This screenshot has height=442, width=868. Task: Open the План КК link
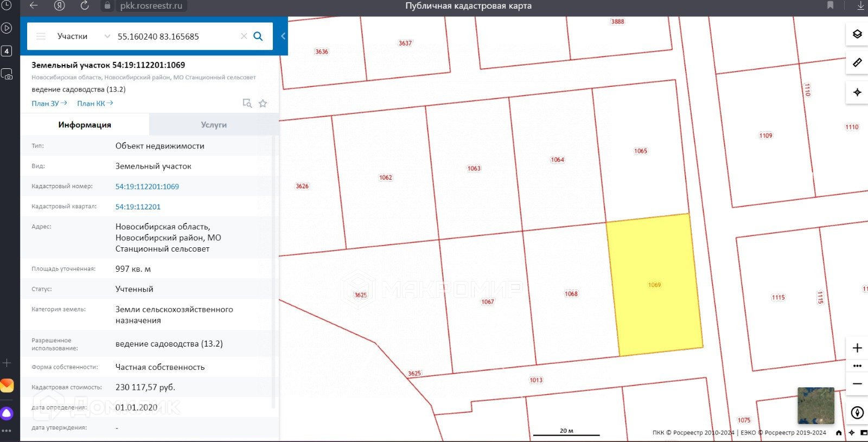(x=95, y=104)
